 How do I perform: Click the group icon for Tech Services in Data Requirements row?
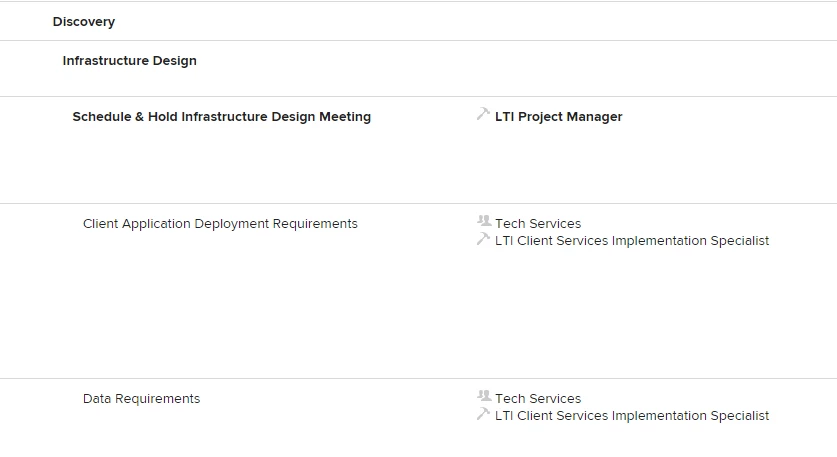click(x=484, y=397)
